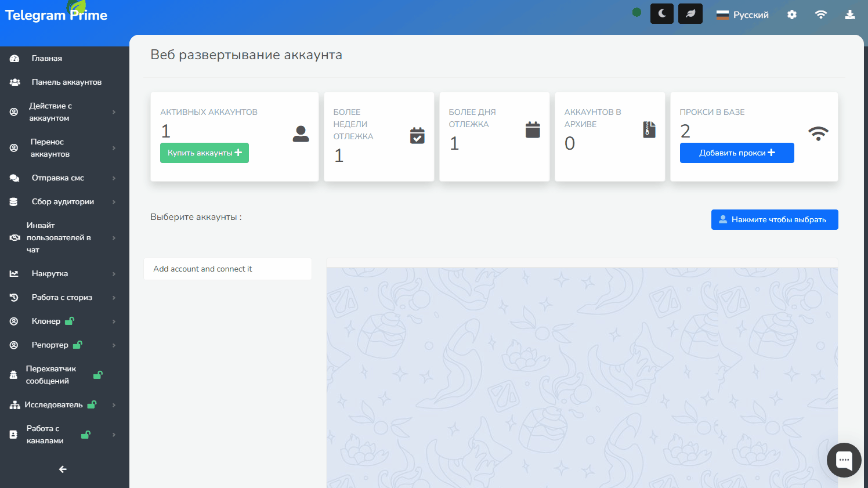The width and height of the screenshot is (868, 488).
Task: Click Отправка смс chat bubbles icon
Action: click(15, 178)
